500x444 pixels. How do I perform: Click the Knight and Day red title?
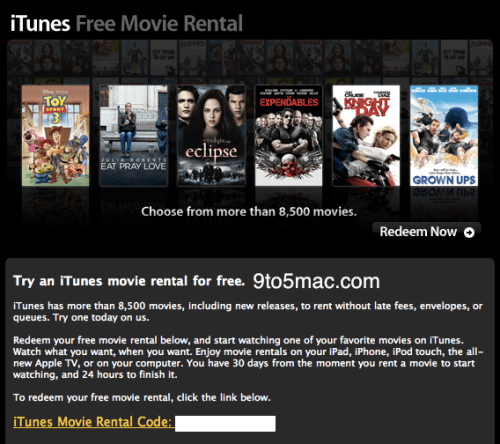[367, 107]
